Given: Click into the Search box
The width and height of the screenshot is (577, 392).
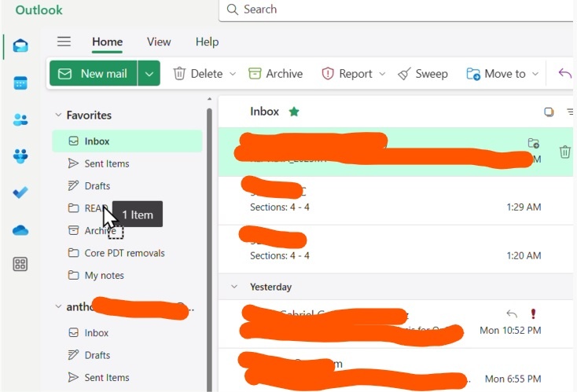Looking at the screenshot, I should 396,9.
